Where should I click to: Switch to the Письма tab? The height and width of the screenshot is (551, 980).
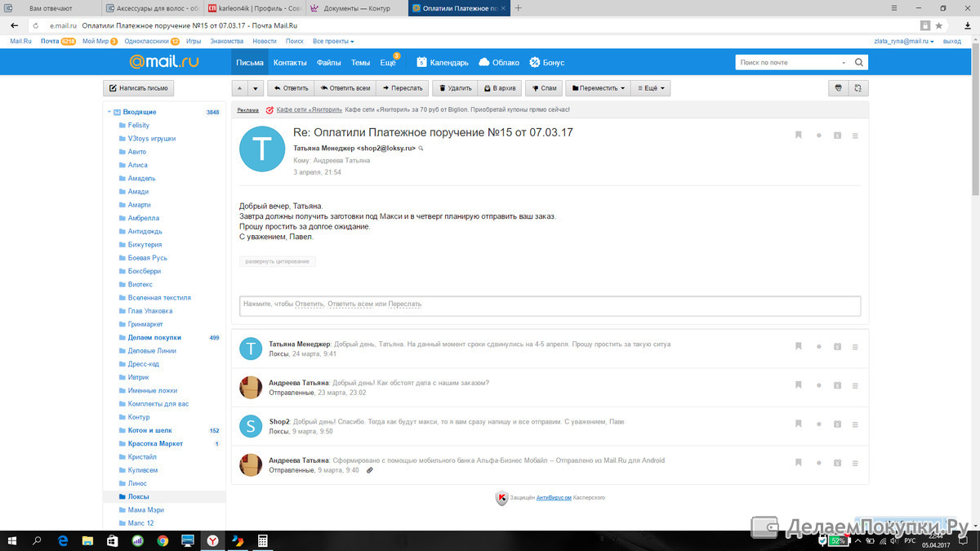click(x=250, y=63)
